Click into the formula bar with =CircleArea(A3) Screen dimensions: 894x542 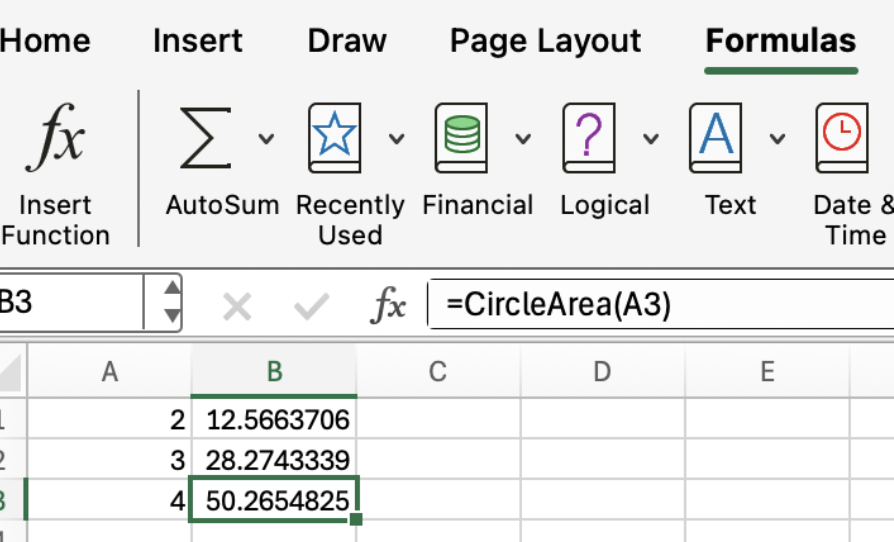[661, 304]
